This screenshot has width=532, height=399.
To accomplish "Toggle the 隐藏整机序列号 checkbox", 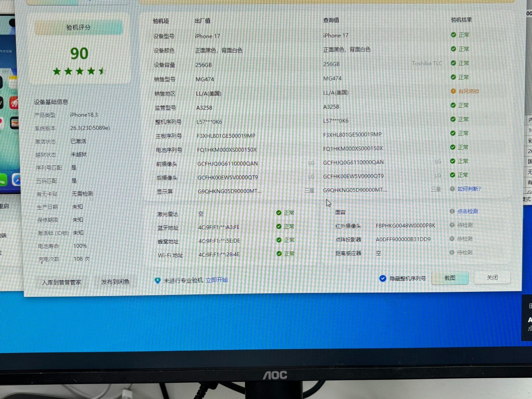I will tap(383, 278).
